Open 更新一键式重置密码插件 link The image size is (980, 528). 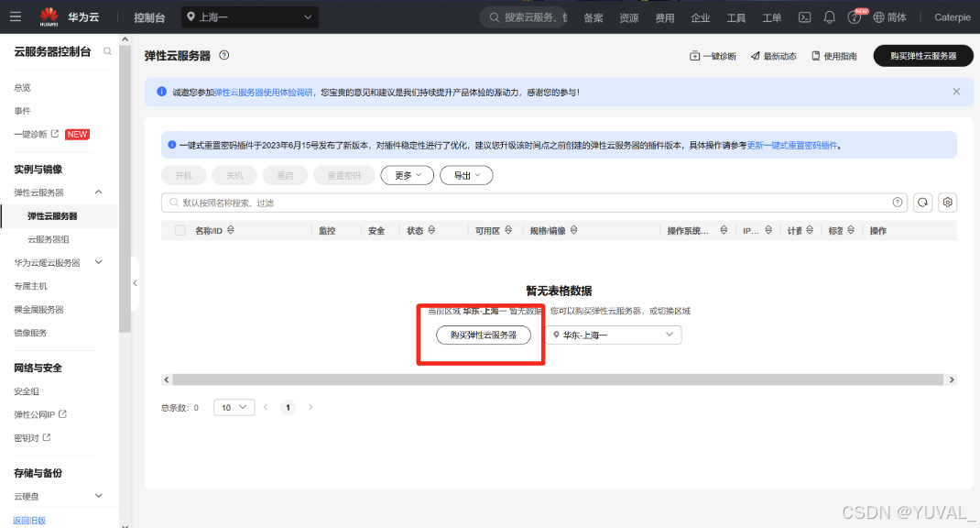coord(792,145)
